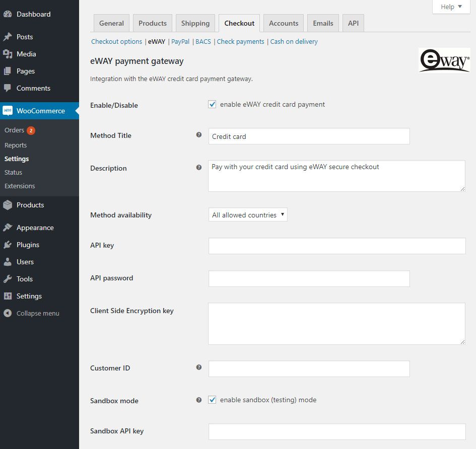Open the Cash on delivery link
The width and height of the screenshot is (476, 449).
[x=294, y=42]
